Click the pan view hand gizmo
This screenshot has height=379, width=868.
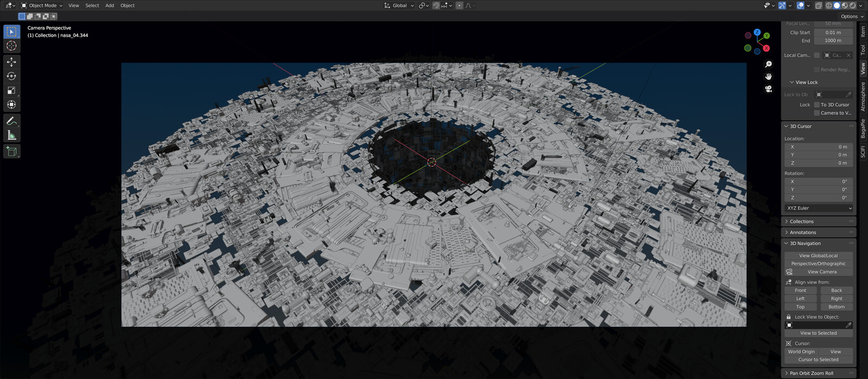coord(768,76)
